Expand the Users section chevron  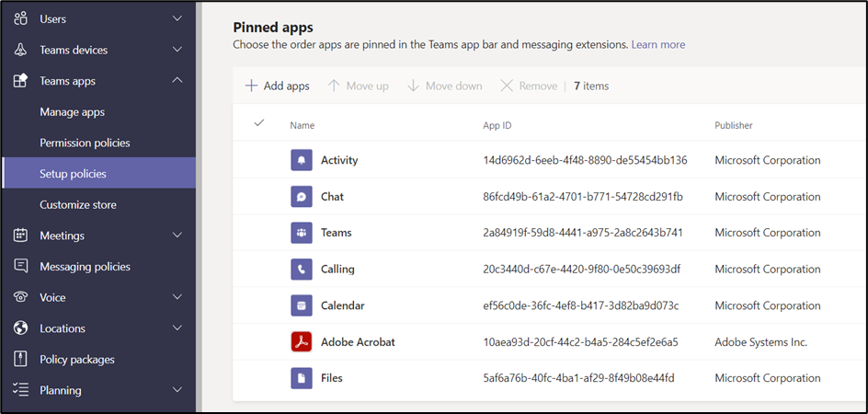177,18
